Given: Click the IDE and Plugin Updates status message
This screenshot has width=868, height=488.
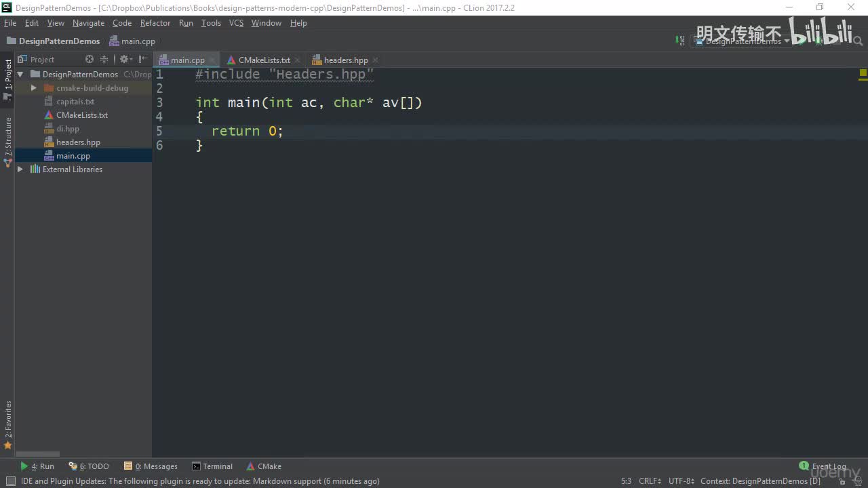Looking at the screenshot, I should tap(200, 481).
